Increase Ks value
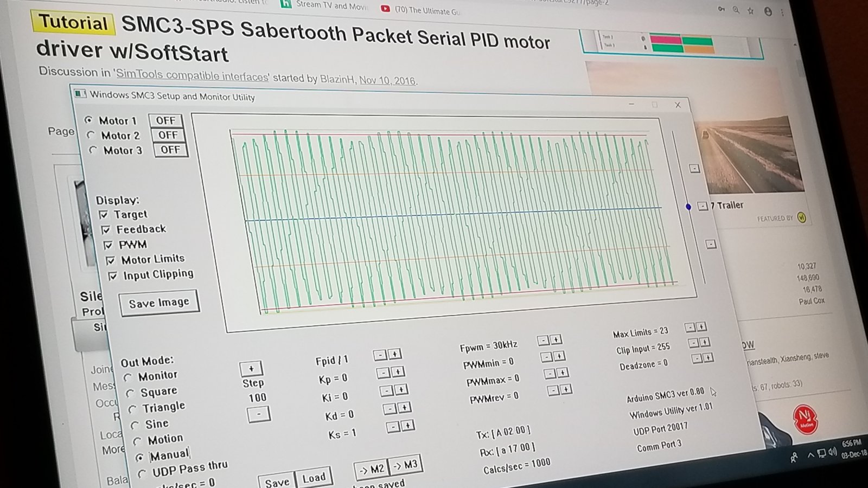Image resolution: width=868 pixels, height=488 pixels. [x=407, y=426]
